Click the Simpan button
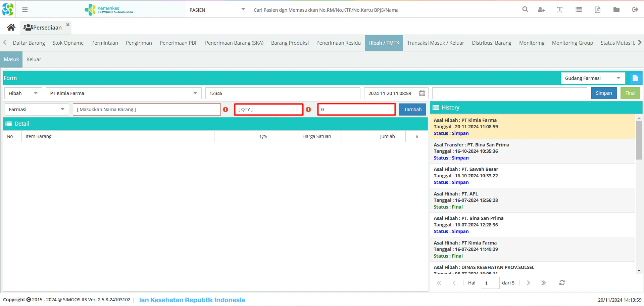 click(x=604, y=93)
